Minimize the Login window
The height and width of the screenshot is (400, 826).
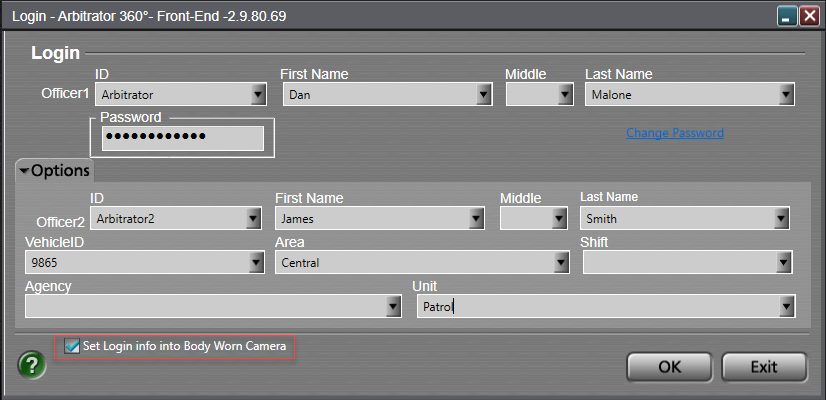coord(788,17)
